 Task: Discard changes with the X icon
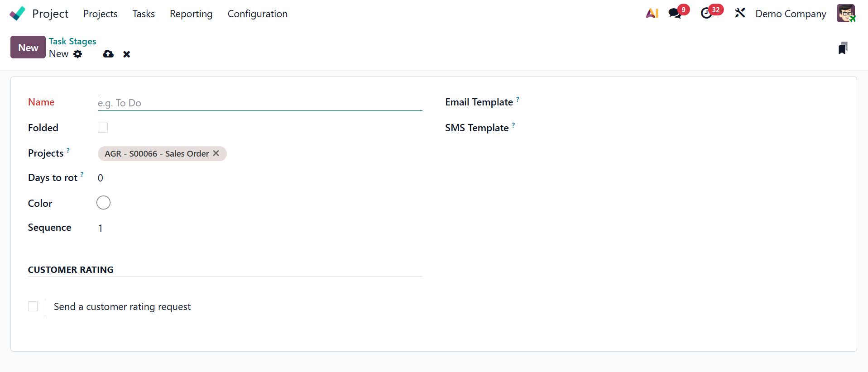tap(127, 54)
